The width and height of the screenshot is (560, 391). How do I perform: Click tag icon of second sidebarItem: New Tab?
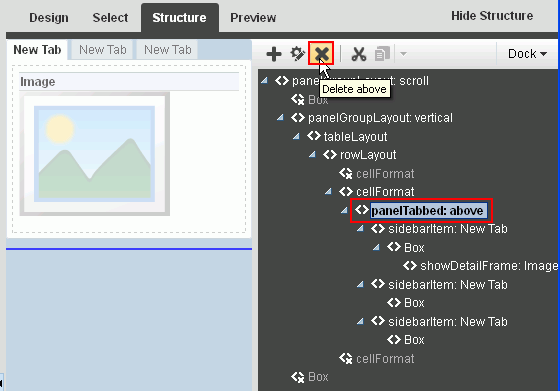coord(378,284)
